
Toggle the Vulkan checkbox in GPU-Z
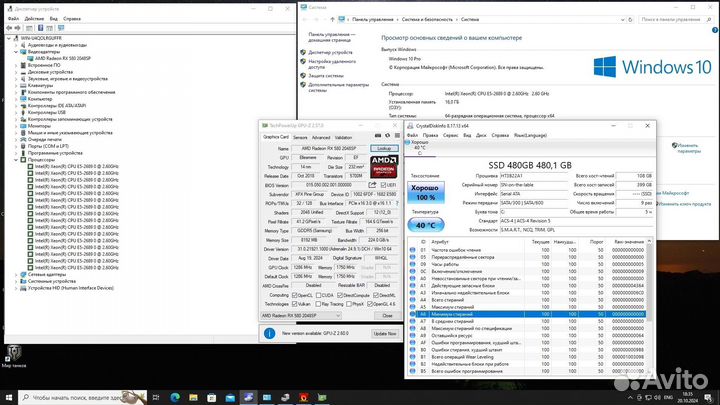click(x=294, y=304)
